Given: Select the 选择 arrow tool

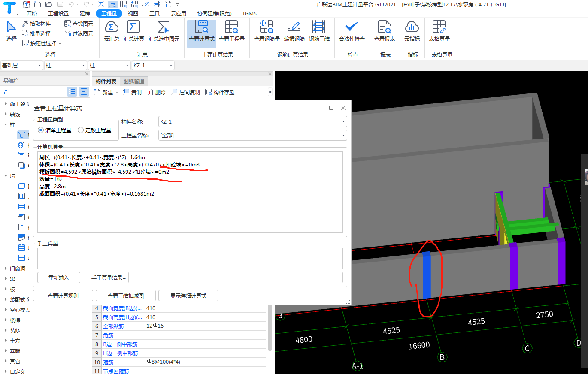Looking at the screenshot, I should coord(11,31).
